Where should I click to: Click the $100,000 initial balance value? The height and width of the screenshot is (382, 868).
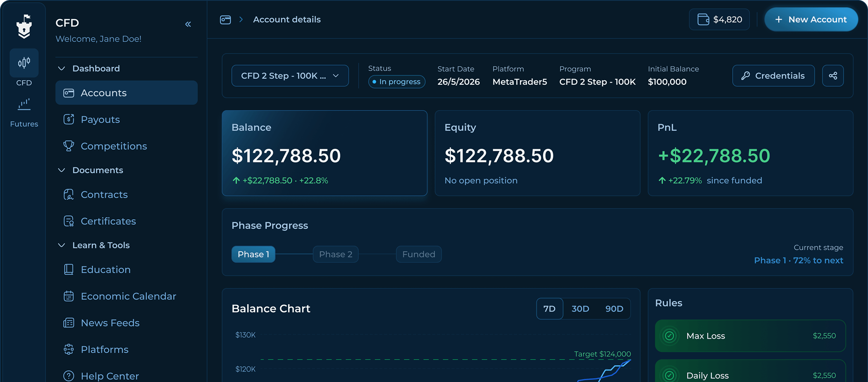click(x=667, y=82)
